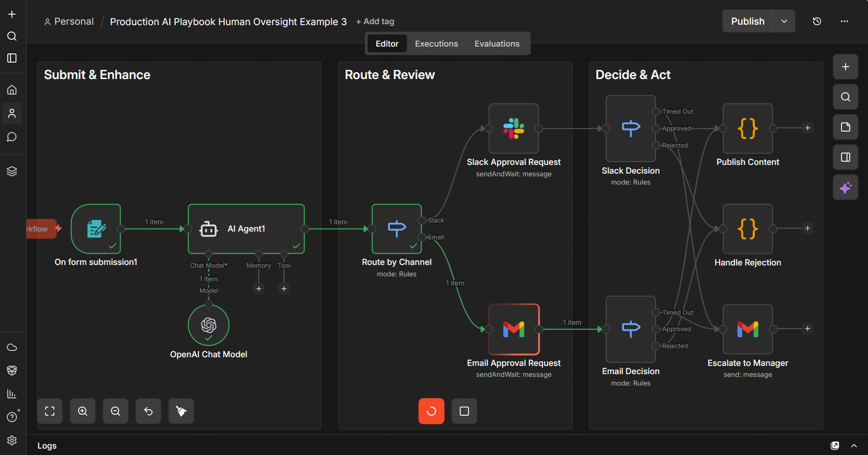868x455 pixels.
Task: Zoom out of the workflow canvas
Action: coord(116,411)
